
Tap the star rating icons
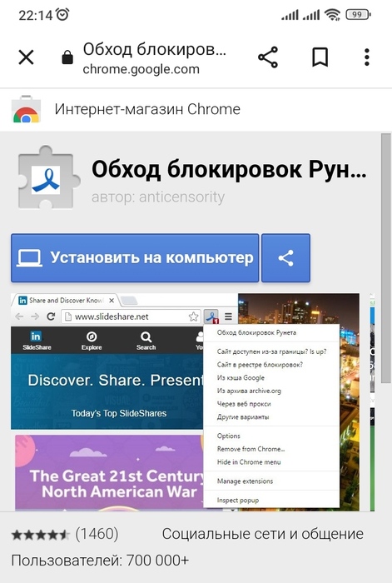40,535
